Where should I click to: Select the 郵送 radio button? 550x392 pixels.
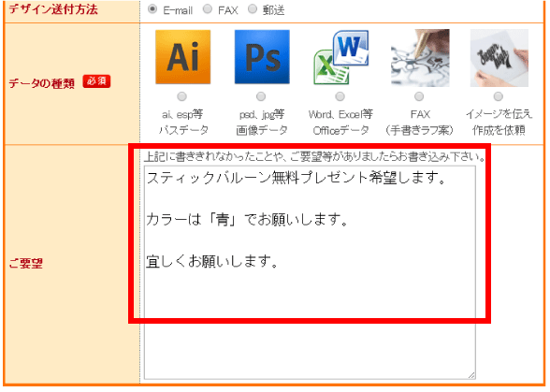click(253, 9)
